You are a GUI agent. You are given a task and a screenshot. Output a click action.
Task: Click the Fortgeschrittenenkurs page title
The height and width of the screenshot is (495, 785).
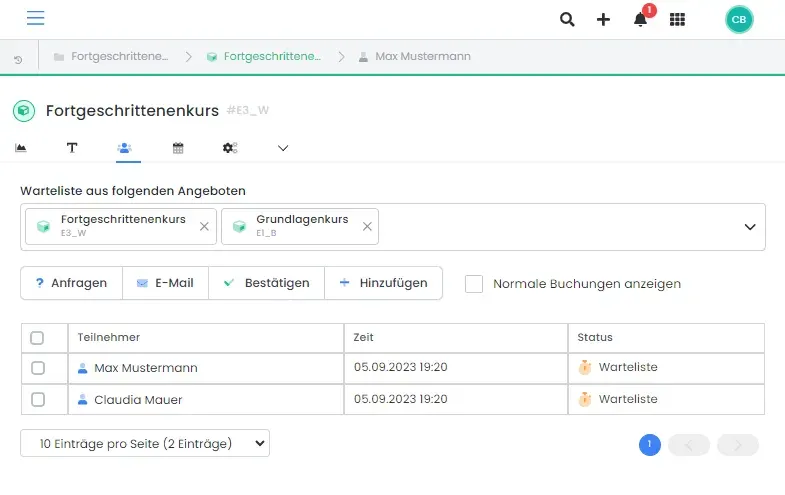point(132,111)
